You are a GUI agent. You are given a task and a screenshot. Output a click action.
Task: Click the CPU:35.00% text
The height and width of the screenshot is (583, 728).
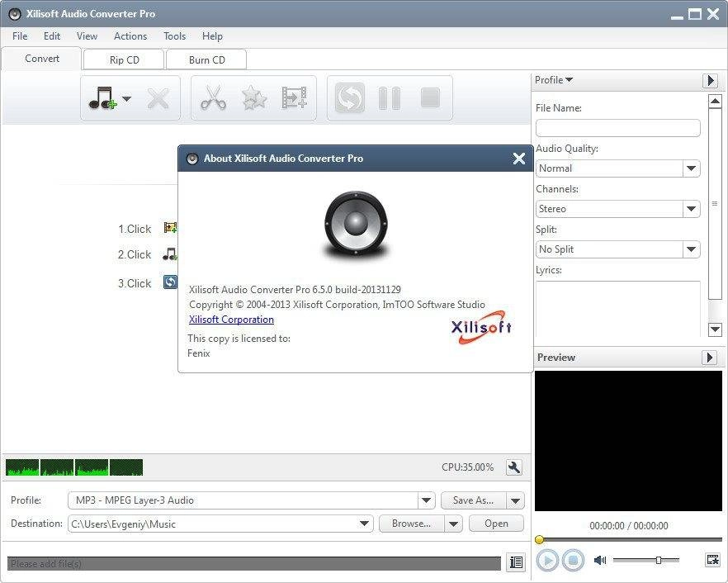pyautogui.click(x=467, y=467)
